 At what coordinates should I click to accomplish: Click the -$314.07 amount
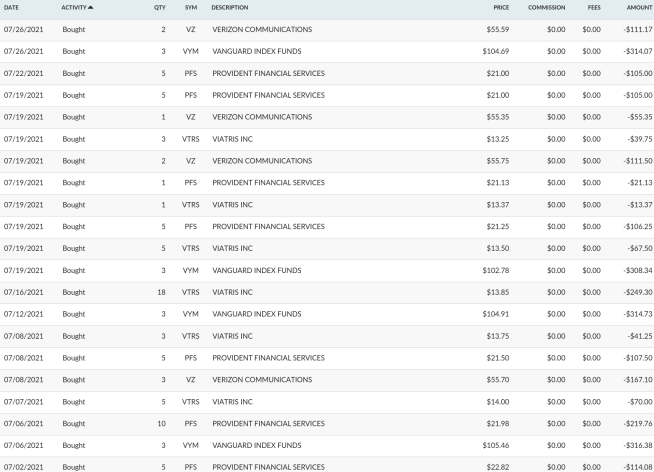638,51
